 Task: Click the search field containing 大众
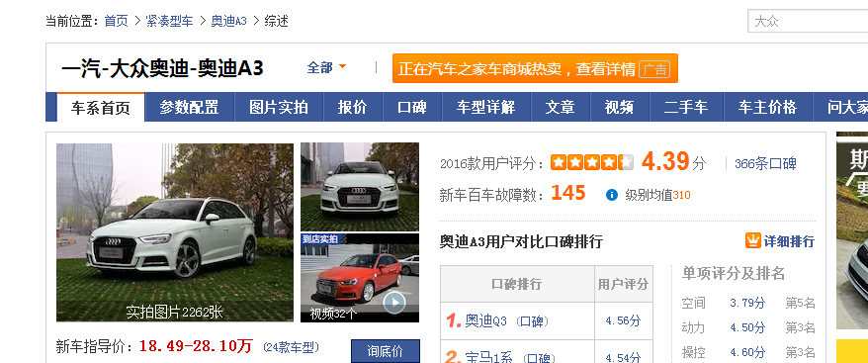[808, 22]
